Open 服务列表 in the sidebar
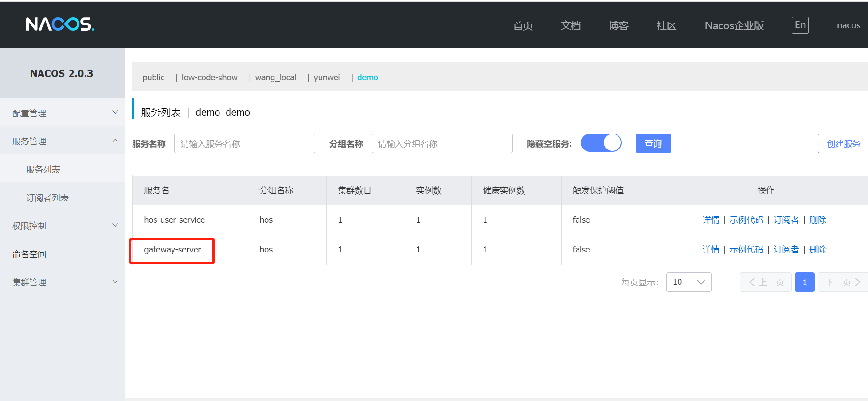868x401 pixels. (43, 169)
